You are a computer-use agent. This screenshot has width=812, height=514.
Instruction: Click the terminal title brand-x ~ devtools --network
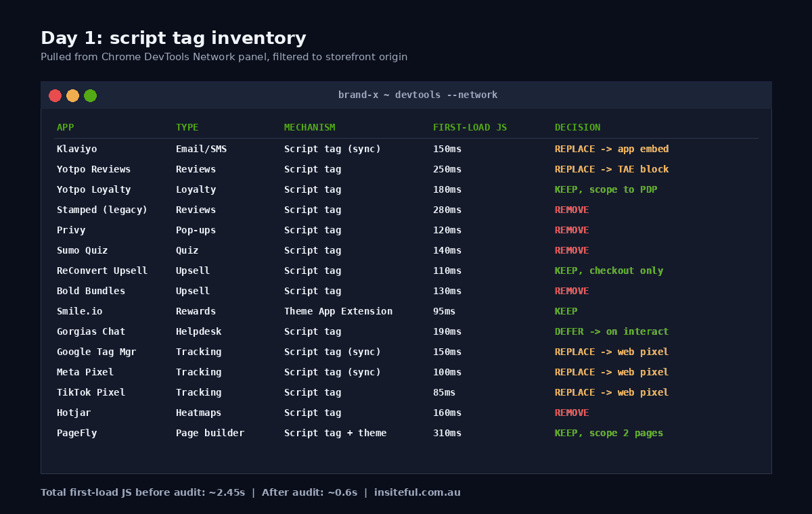coord(418,95)
